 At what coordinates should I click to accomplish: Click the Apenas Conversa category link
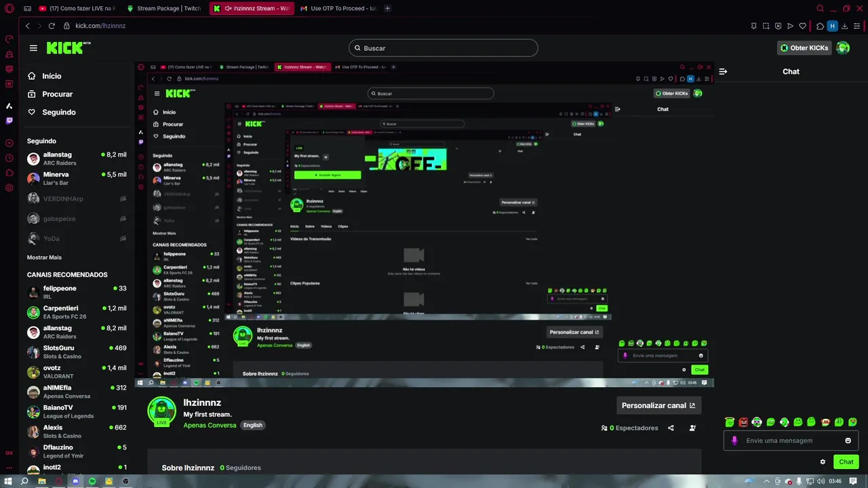(210, 425)
